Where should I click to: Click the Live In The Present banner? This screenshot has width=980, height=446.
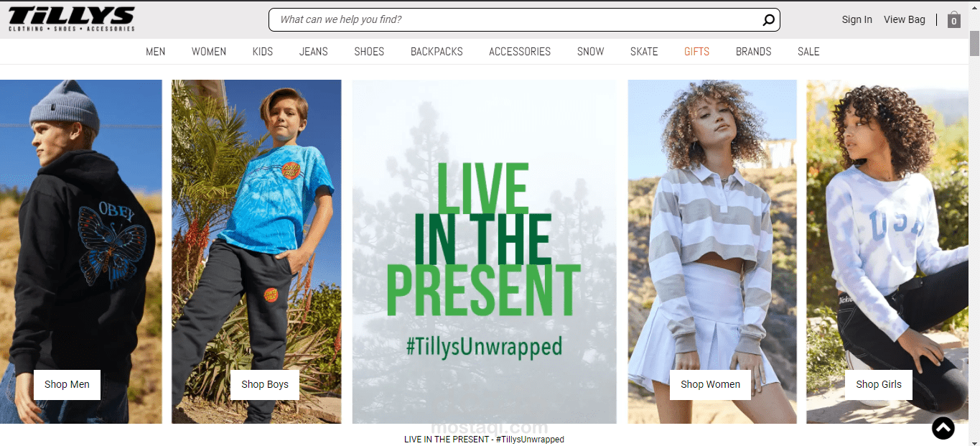tap(485, 251)
